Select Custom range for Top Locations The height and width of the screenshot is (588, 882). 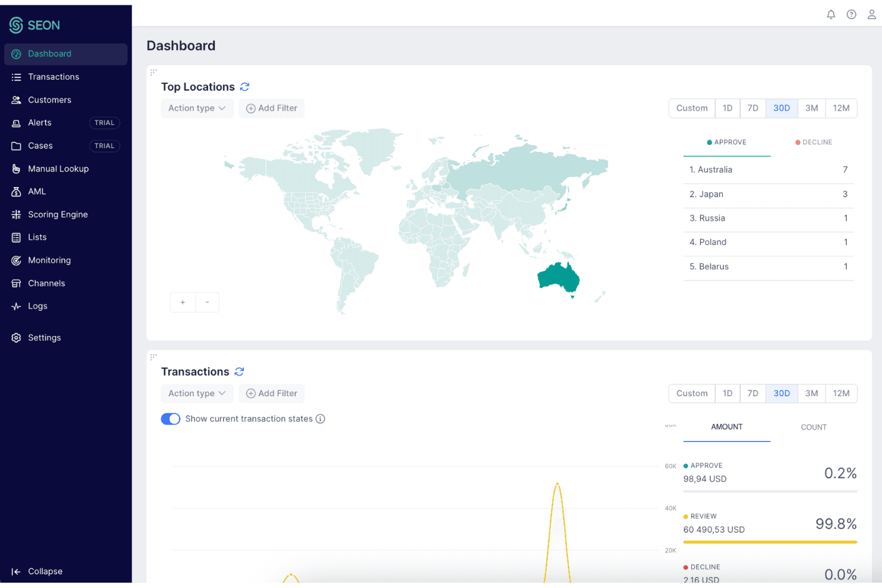692,108
